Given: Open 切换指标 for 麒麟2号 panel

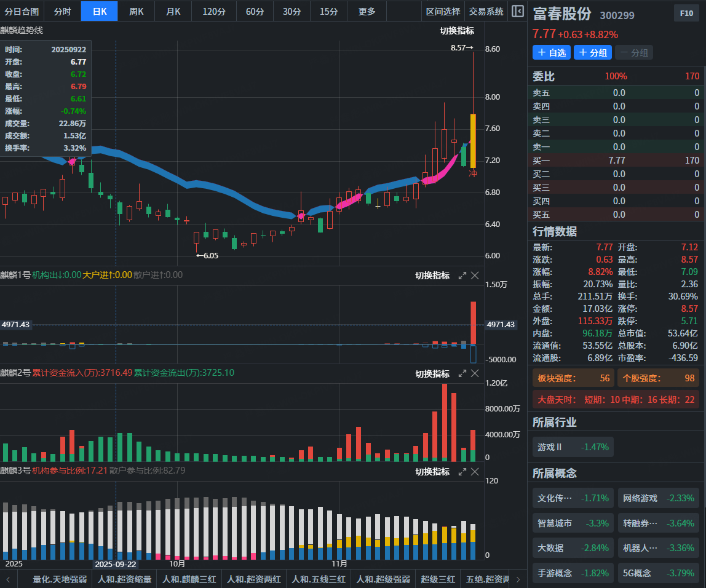Looking at the screenshot, I should click(x=432, y=373).
